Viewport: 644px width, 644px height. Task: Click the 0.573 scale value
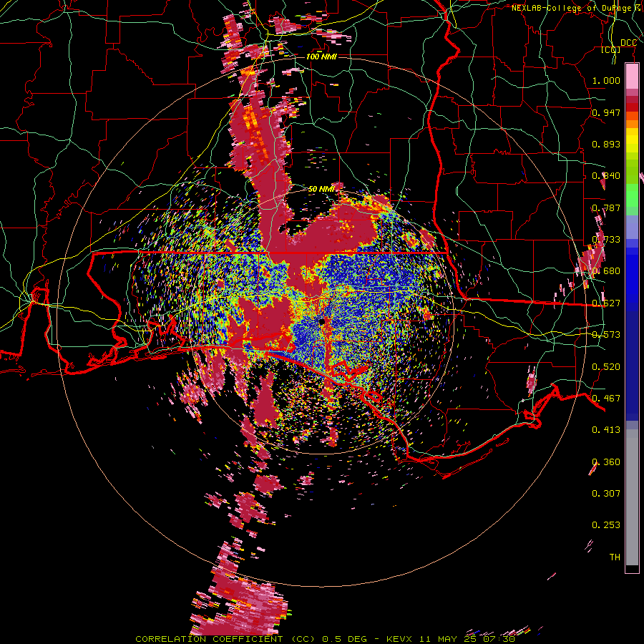click(x=606, y=335)
